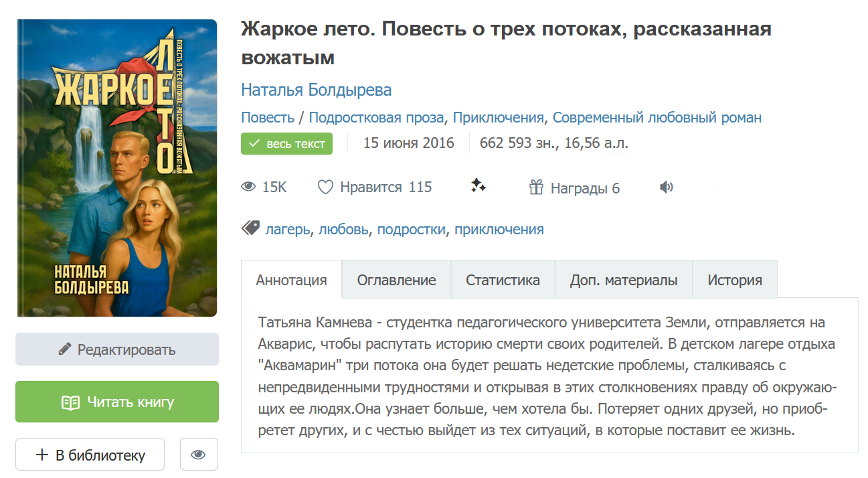Viewport: 868px width, 478px height.
Task: Click the sparkles icon near likes
Action: point(478,186)
